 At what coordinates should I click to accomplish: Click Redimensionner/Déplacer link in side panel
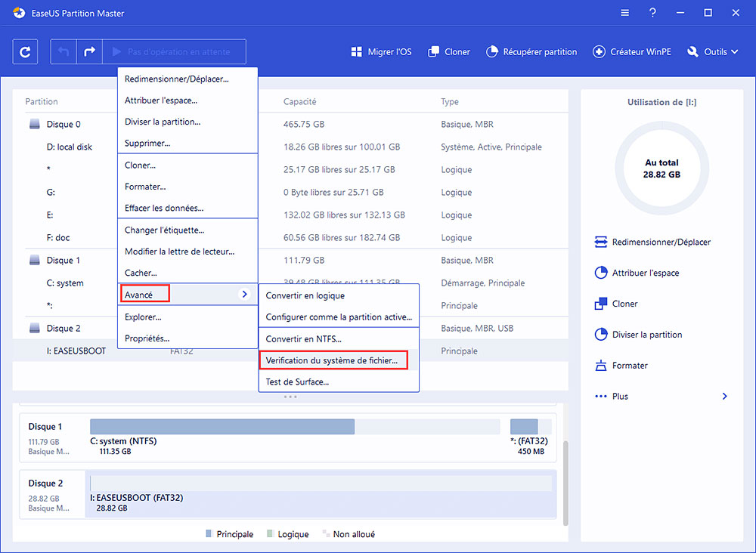[x=661, y=242]
